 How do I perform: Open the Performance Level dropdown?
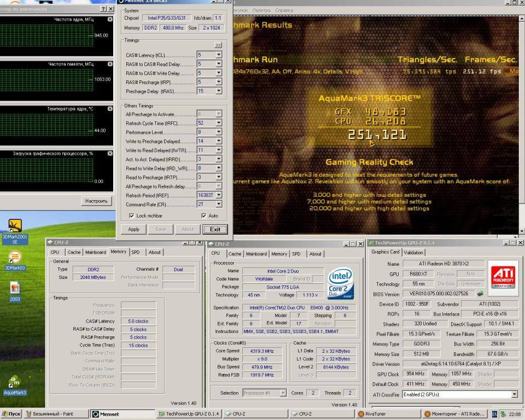click(x=219, y=132)
